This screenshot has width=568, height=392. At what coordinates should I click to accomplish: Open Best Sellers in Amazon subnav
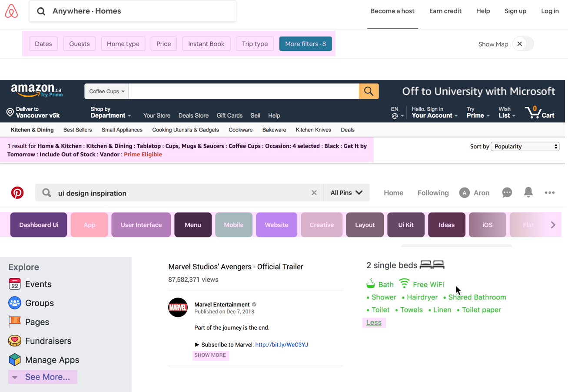pyautogui.click(x=77, y=130)
